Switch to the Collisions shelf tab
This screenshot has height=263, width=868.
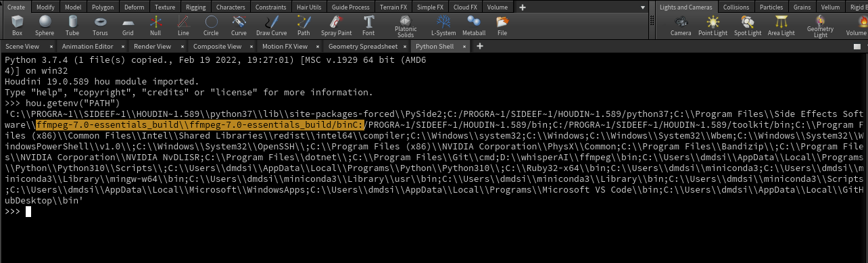tap(736, 7)
